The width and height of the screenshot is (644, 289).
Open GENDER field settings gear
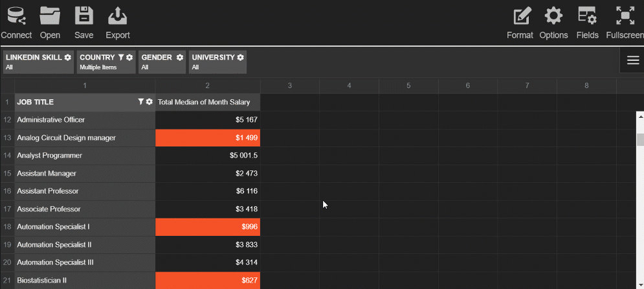point(179,58)
